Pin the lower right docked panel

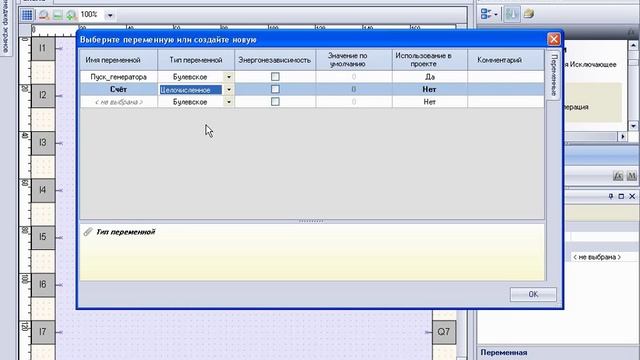tap(611, 196)
